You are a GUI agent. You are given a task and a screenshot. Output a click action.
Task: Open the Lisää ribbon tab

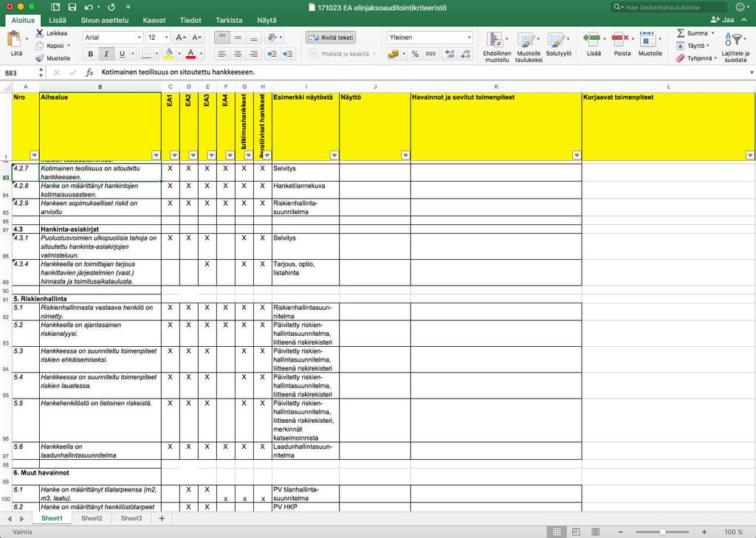pos(58,20)
